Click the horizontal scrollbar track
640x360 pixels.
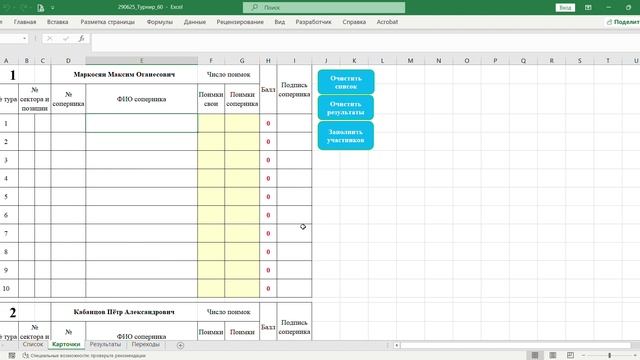516,345
